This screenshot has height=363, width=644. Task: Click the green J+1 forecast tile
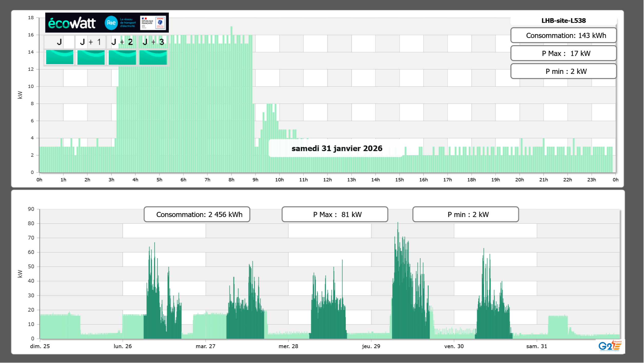pyautogui.click(x=91, y=57)
